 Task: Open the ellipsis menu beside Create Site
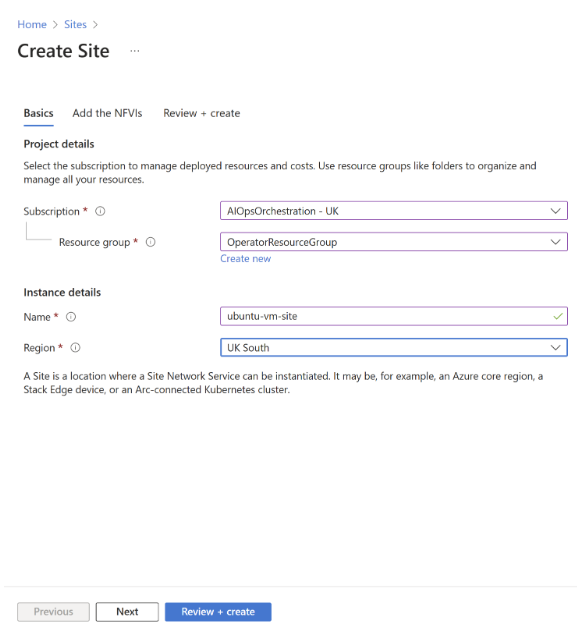coord(134,51)
